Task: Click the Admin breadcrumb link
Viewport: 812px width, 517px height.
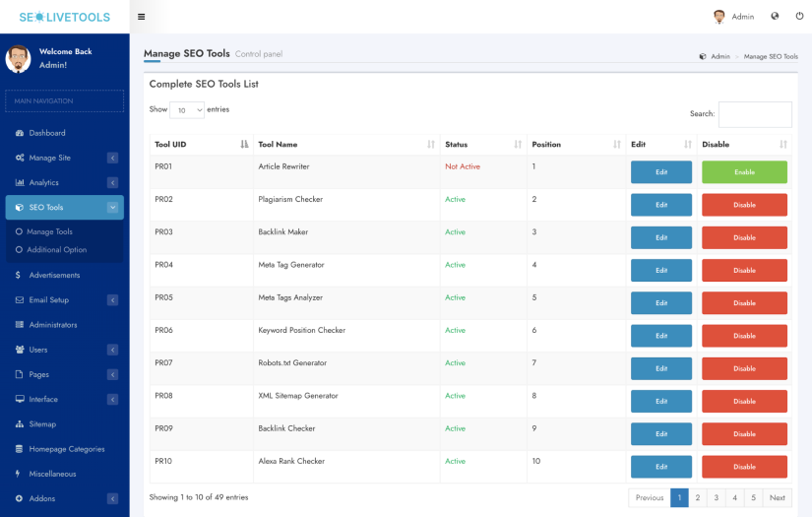Action: 719,56
